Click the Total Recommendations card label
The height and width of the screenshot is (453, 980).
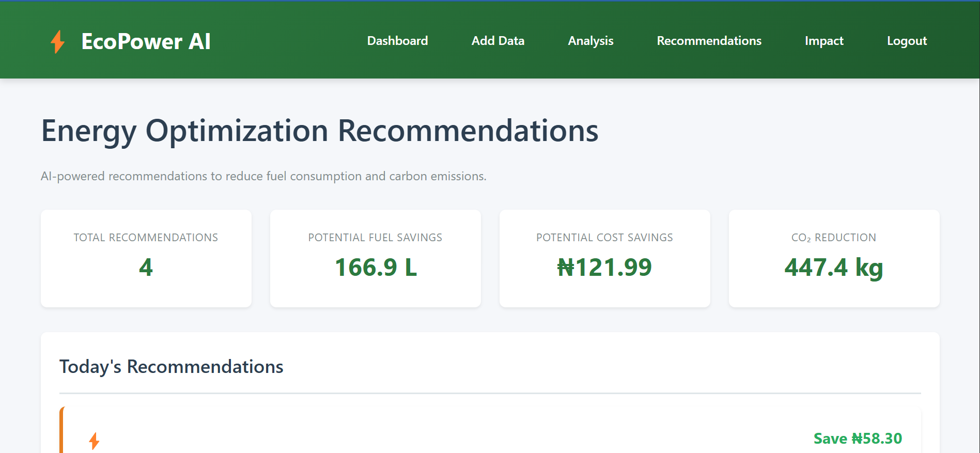click(146, 238)
